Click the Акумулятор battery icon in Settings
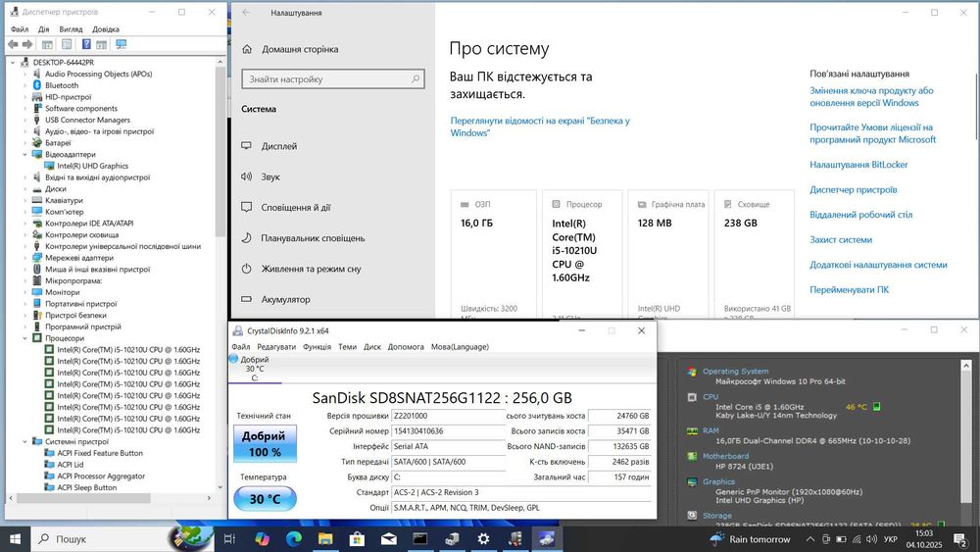This screenshot has height=552, width=980. click(246, 299)
